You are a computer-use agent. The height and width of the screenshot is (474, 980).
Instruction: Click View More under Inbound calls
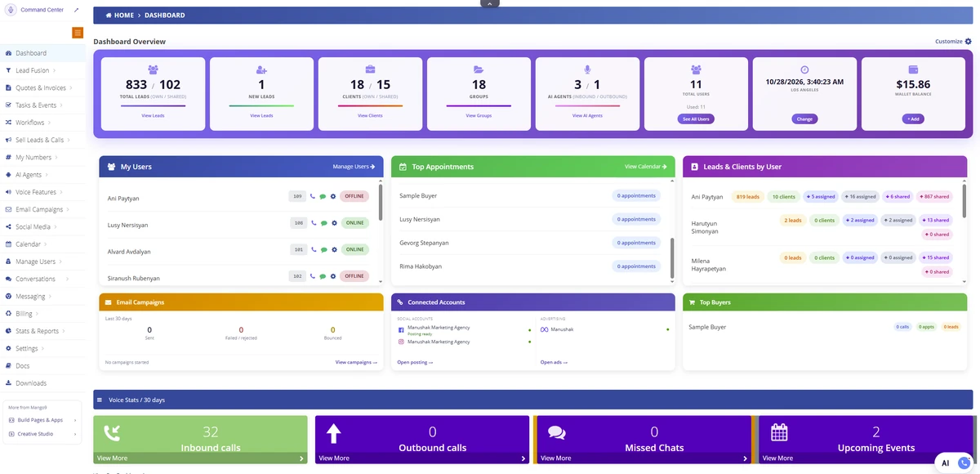tap(200, 458)
